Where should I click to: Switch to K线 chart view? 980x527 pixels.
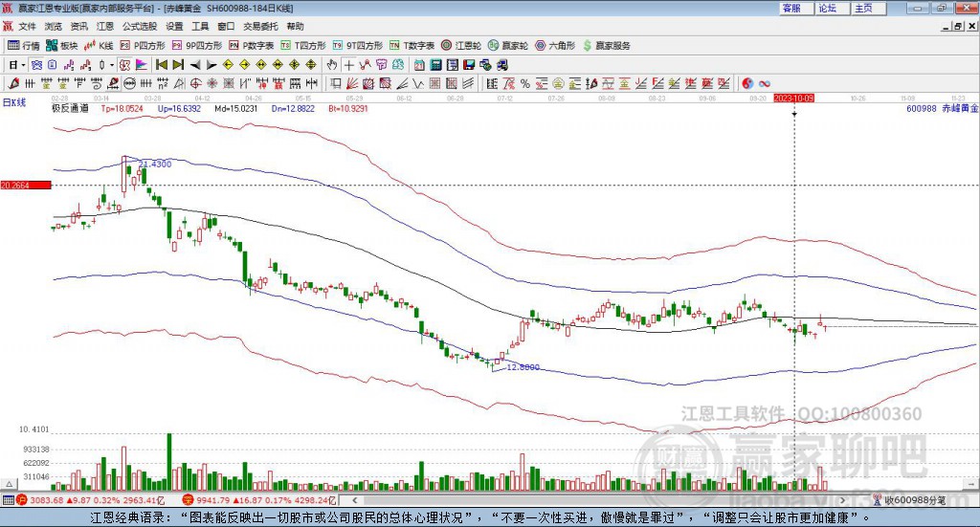click(99, 46)
